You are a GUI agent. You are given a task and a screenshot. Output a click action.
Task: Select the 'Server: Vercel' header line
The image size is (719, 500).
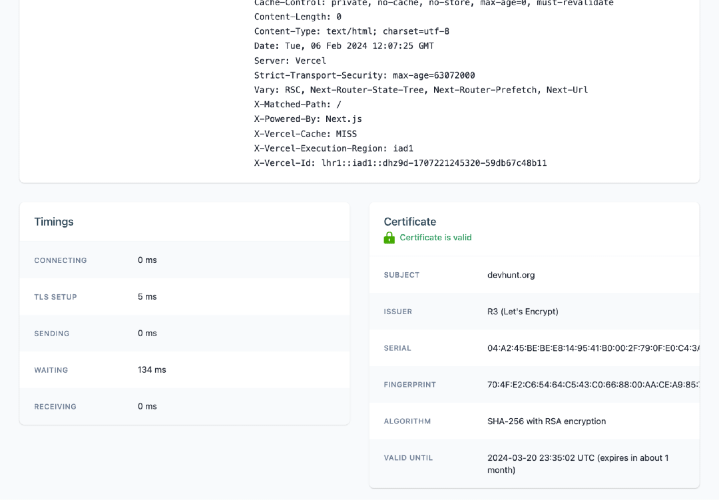coord(290,61)
